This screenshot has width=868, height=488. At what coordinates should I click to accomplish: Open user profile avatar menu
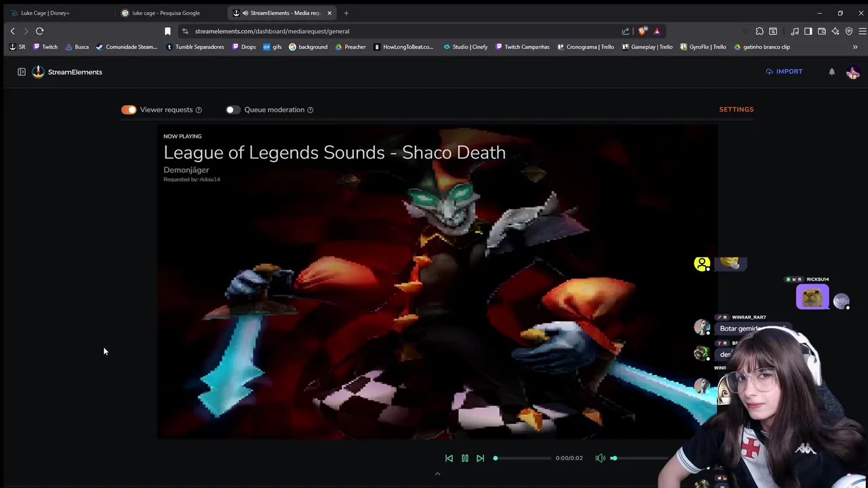pos(853,72)
